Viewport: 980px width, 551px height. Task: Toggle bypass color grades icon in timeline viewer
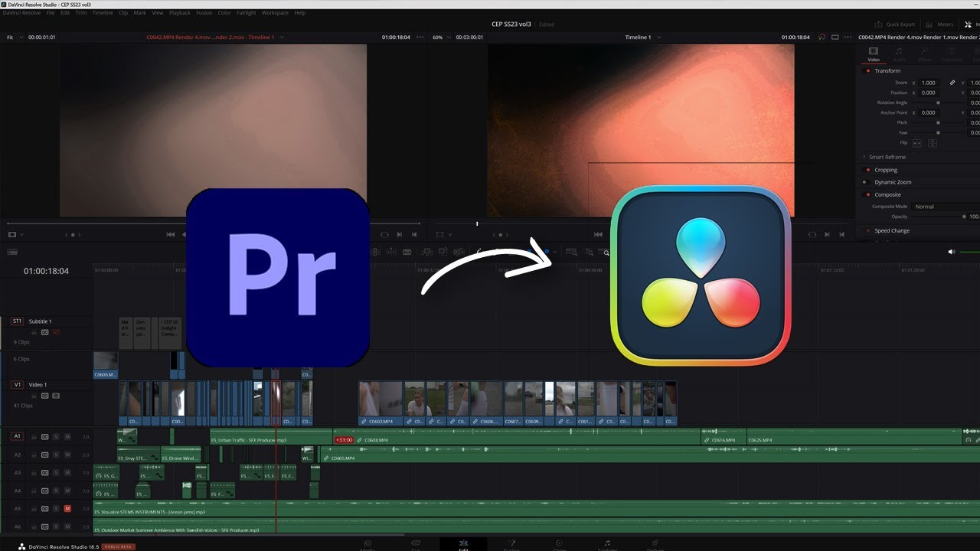822,37
